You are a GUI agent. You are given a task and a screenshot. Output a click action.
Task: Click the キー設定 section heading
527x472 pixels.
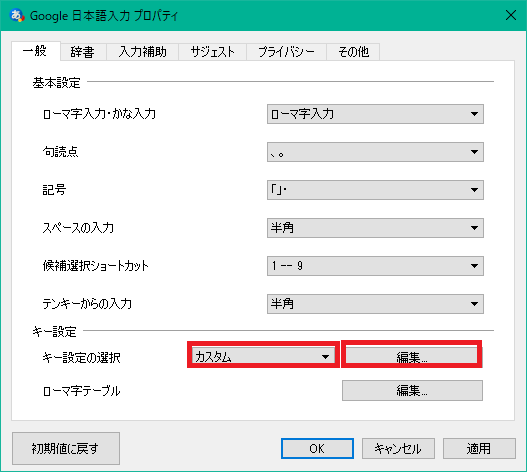[54, 332]
